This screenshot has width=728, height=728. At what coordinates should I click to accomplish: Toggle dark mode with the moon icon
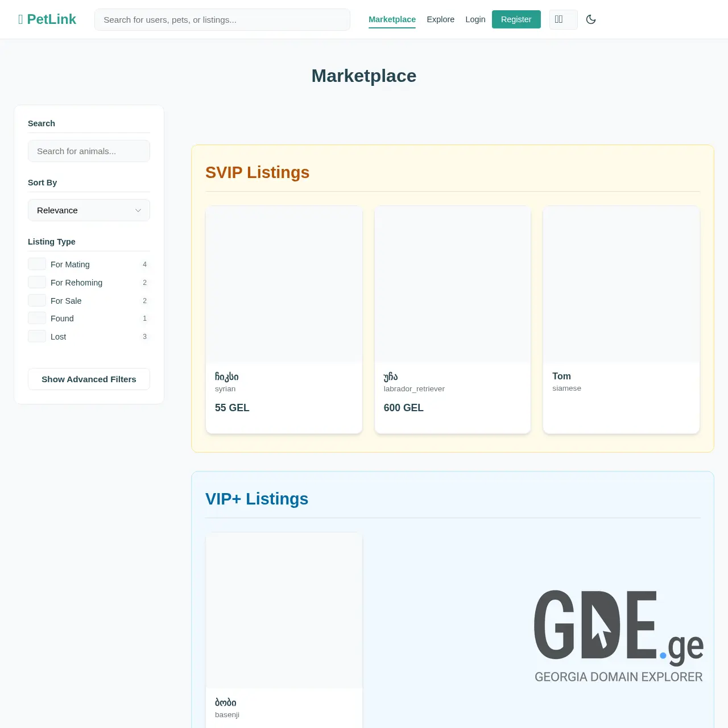click(x=590, y=19)
